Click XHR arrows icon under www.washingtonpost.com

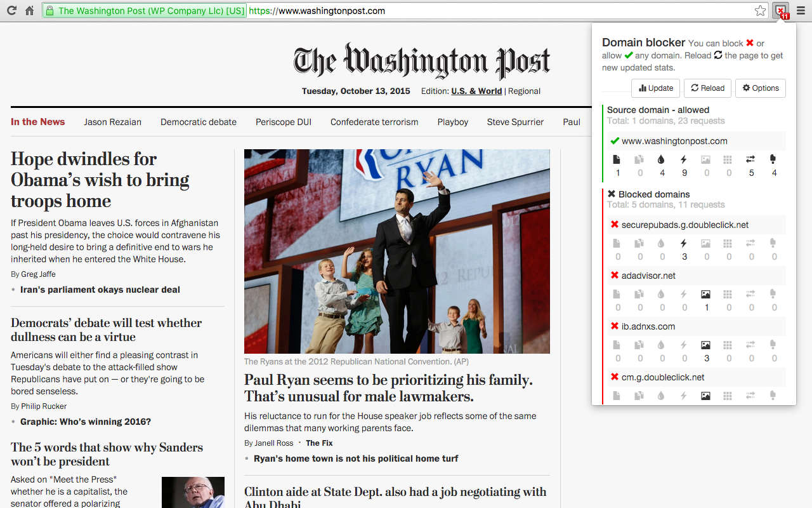pos(750,159)
